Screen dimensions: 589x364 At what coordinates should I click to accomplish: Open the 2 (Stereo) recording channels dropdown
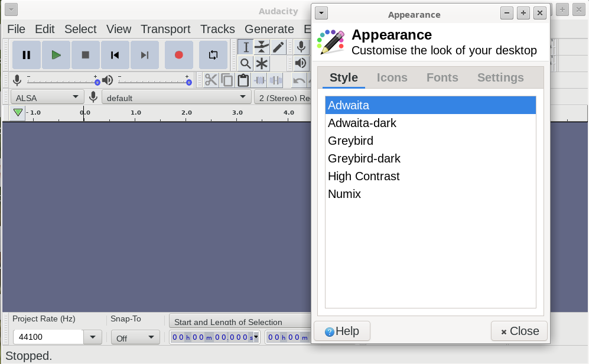pyautogui.click(x=282, y=97)
